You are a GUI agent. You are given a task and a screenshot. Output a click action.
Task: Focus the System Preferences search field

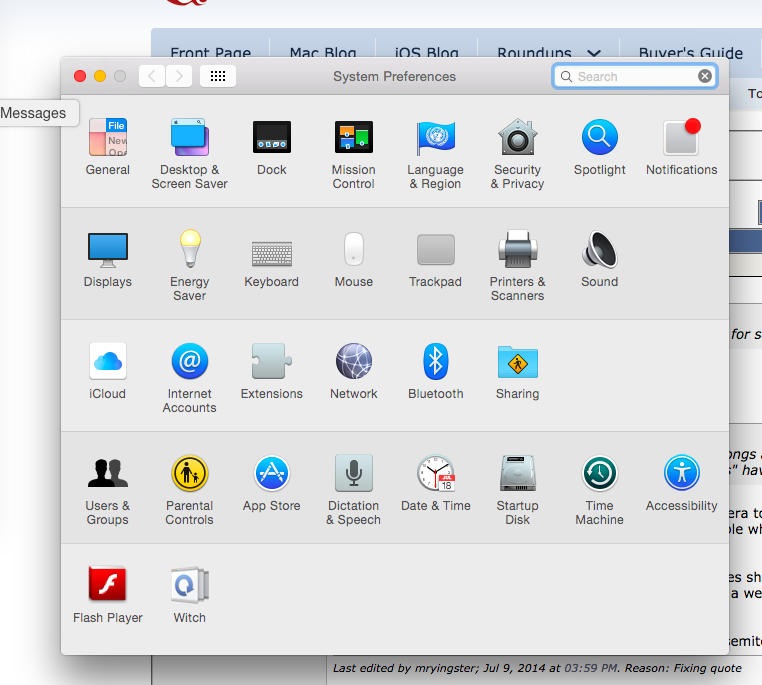pos(634,76)
